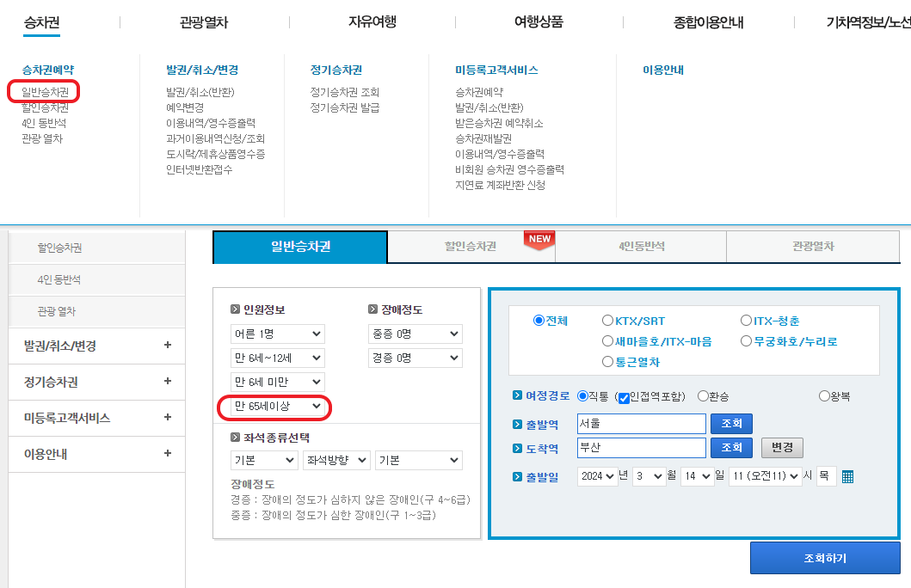This screenshot has width=911, height=588.
Task: Open the 중증 0명 dropdown
Action: click(415, 334)
